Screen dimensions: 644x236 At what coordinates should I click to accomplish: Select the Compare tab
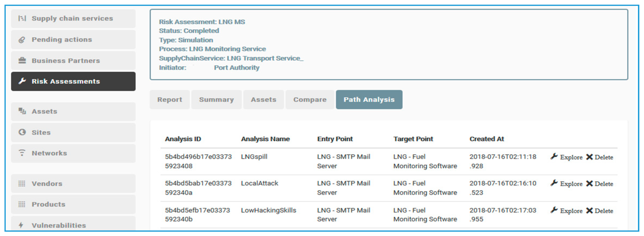pos(310,100)
